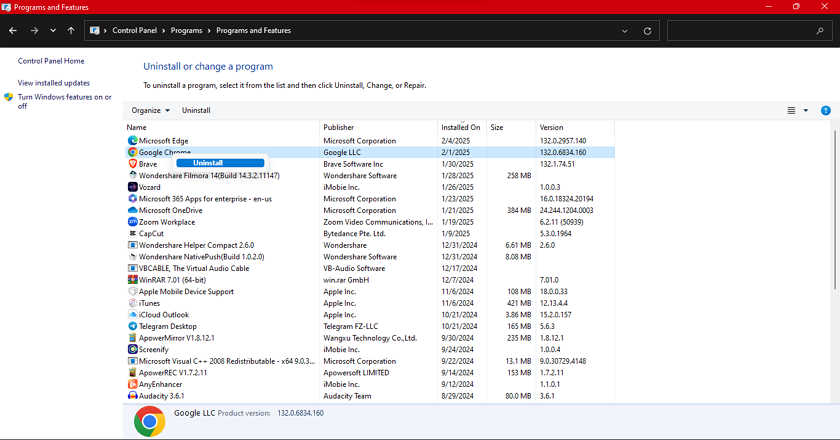
Task: Click the CapCut program icon
Action: 132,234
